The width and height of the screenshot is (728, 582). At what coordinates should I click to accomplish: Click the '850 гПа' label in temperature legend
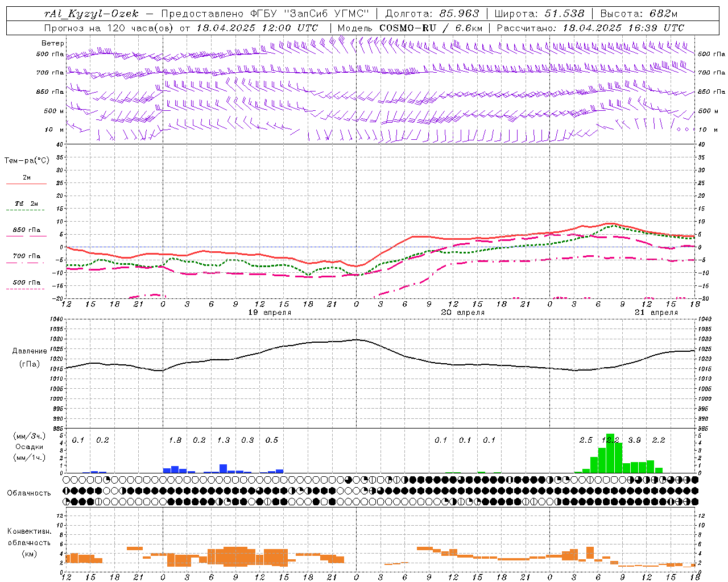tap(27, 230)
